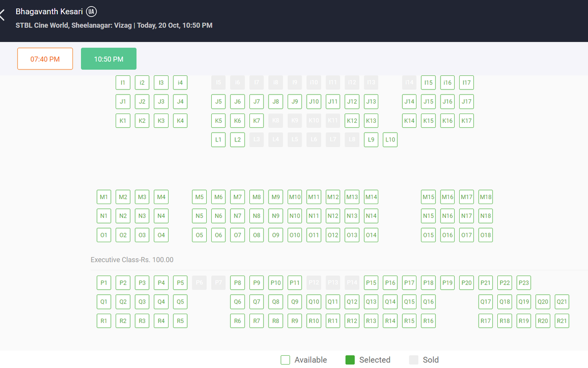Pick seat I1
588x368 pixels.
(x=123, y=83)
